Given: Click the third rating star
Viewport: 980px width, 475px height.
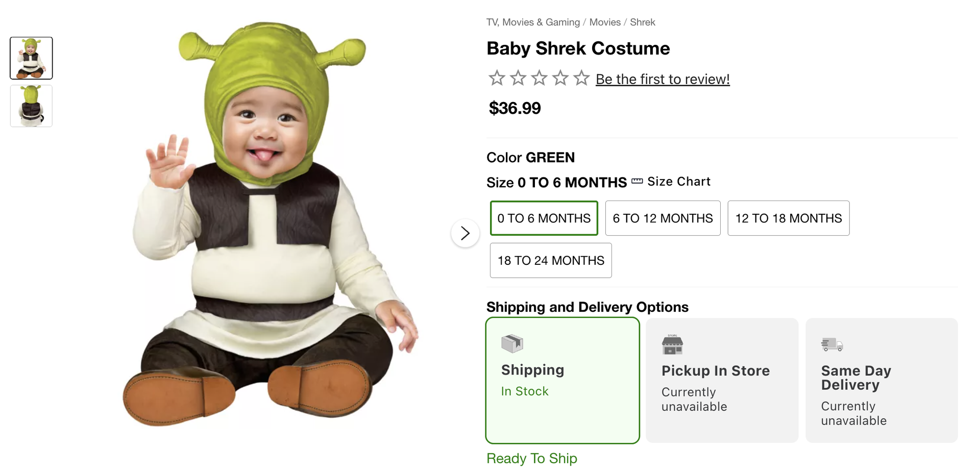Looking at the screenshot, I should [539, 78].
